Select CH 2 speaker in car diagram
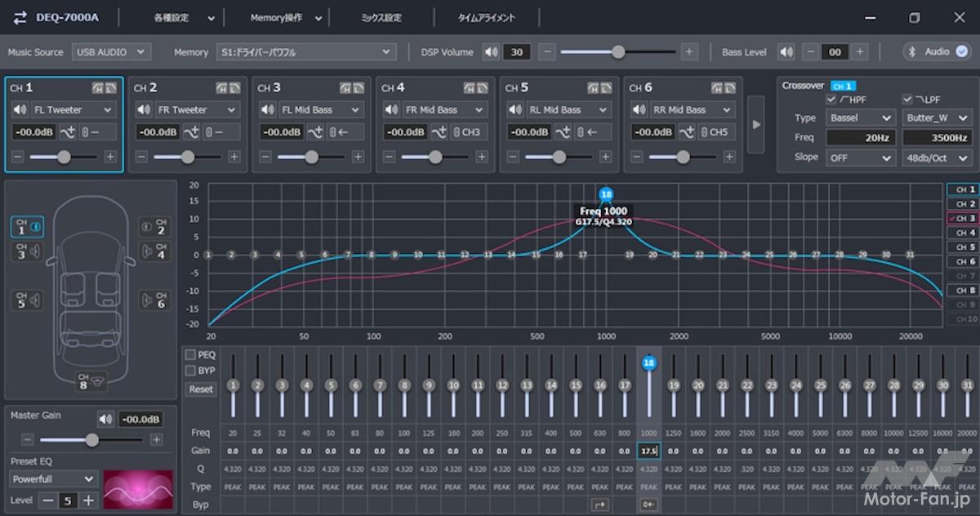 coord(153,226)
